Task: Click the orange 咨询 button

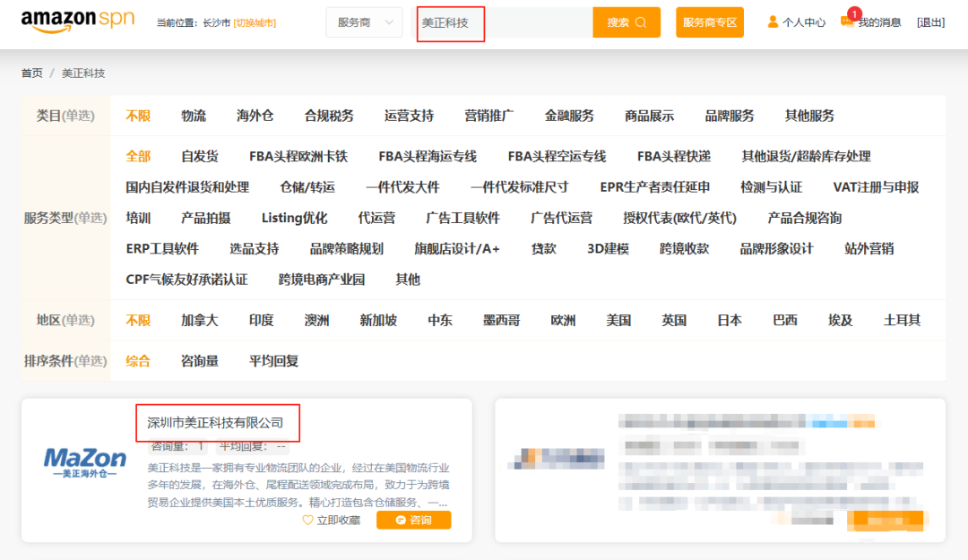Action: click(413, 520)
